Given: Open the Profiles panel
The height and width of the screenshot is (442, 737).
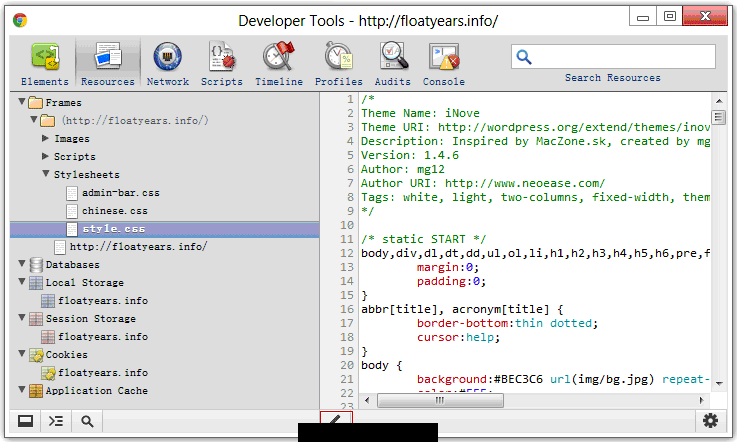Looking at the screenshot, I should [339, 64].
